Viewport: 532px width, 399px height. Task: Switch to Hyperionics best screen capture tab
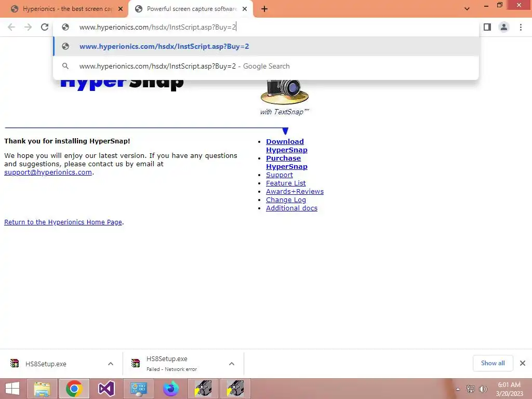click(x=64, y=9)
